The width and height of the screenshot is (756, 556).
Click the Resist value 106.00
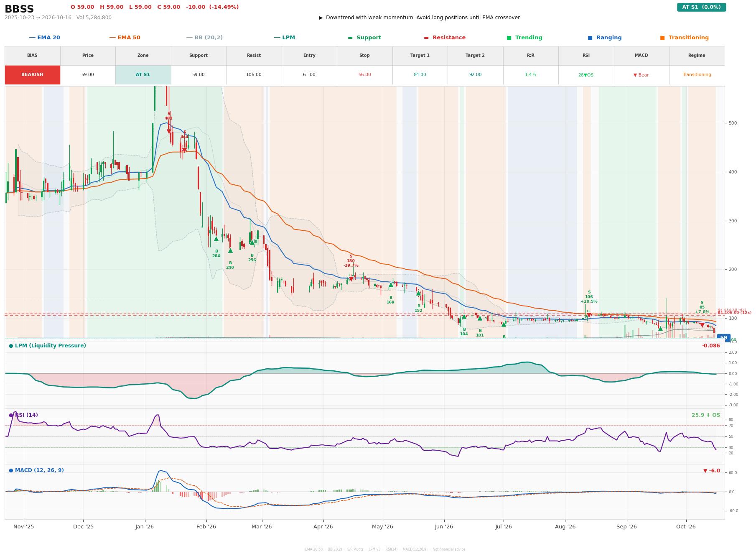(254, 75)
